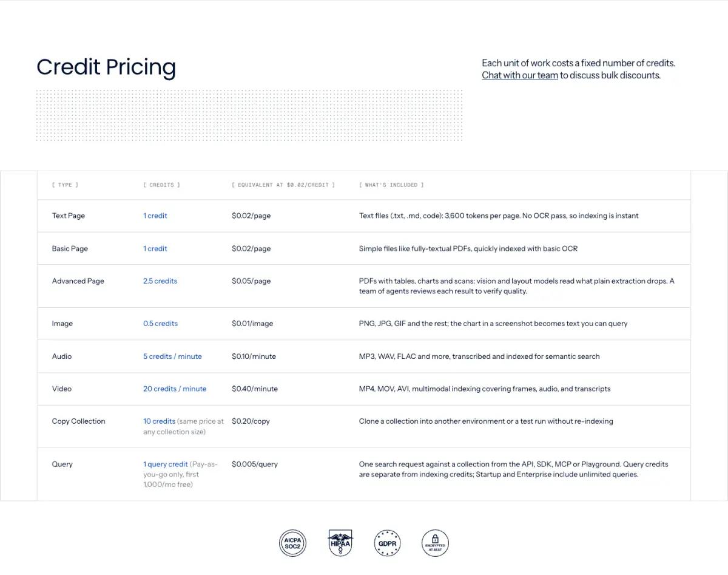
Task: Click the "$0.01/image" price
Action: click(x=252, y=324)
